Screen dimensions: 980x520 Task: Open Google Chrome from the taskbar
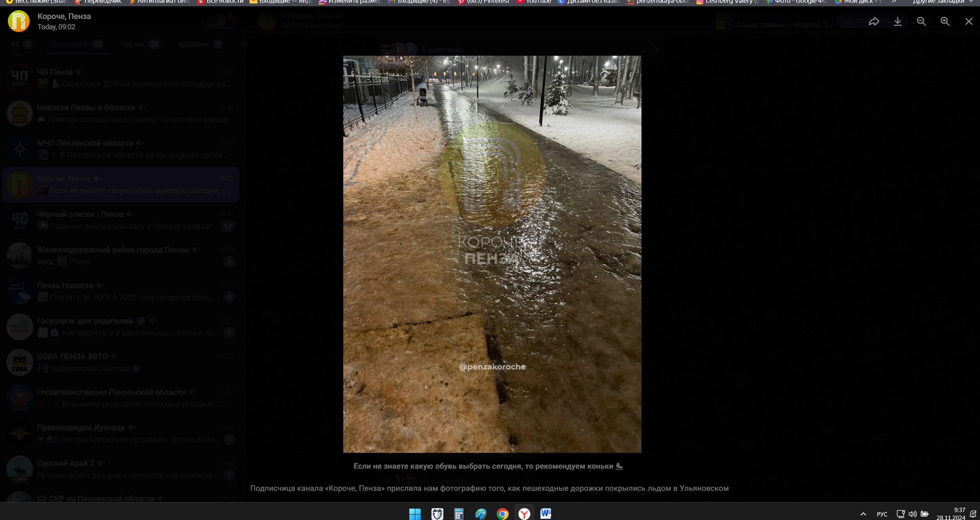click(502, 514)
